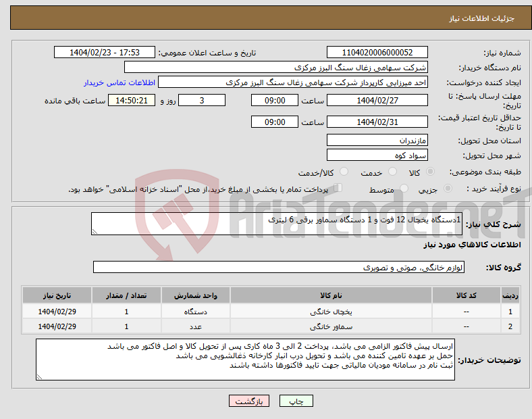Screen dimensions: 532x419
Task: Click the delivery province field مازندران
Action: pyautogui.click(x=377, y=140)
